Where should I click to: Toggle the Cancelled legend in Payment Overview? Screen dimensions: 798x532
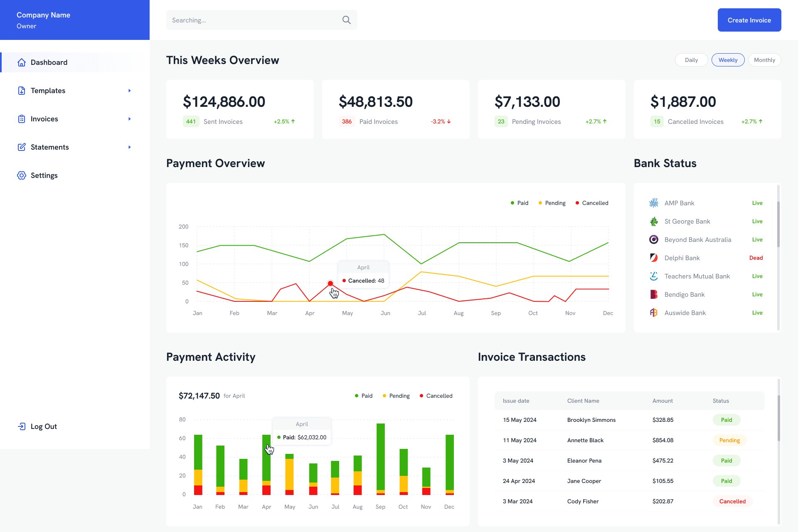(591, 203)
